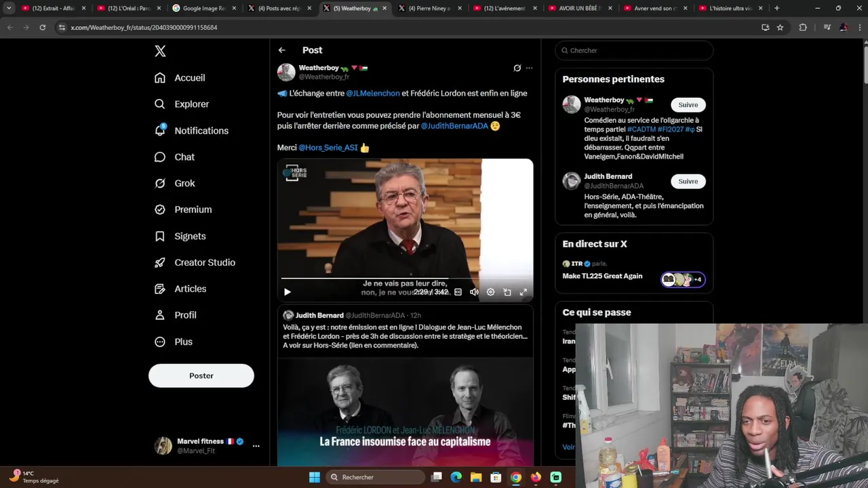Open the @JLMelenchon mention link
868x488 pixels.
click(373, 94)
